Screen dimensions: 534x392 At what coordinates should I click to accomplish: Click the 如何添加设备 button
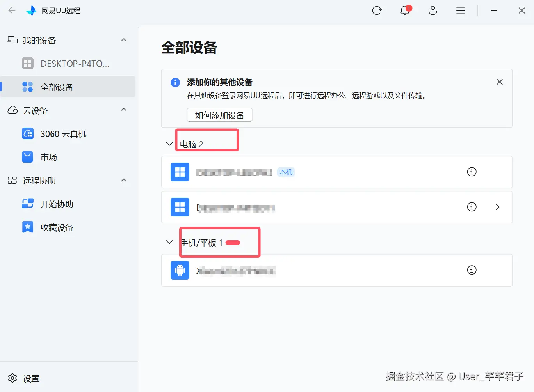[220, 115]
